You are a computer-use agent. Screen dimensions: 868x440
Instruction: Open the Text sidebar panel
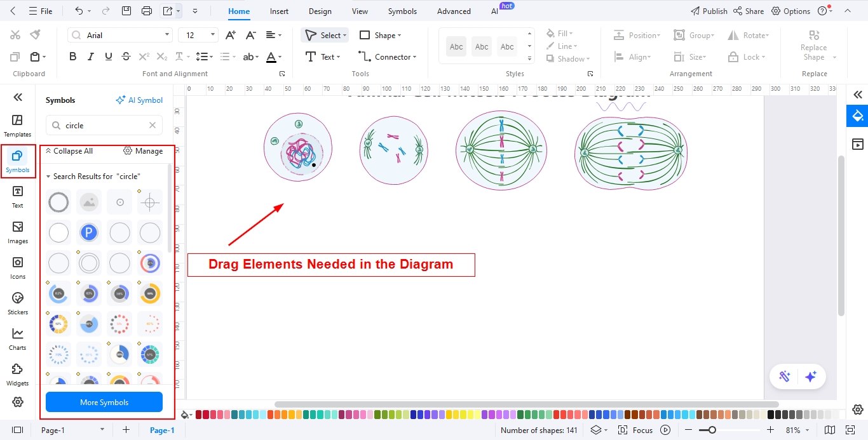tap(17, 197)
